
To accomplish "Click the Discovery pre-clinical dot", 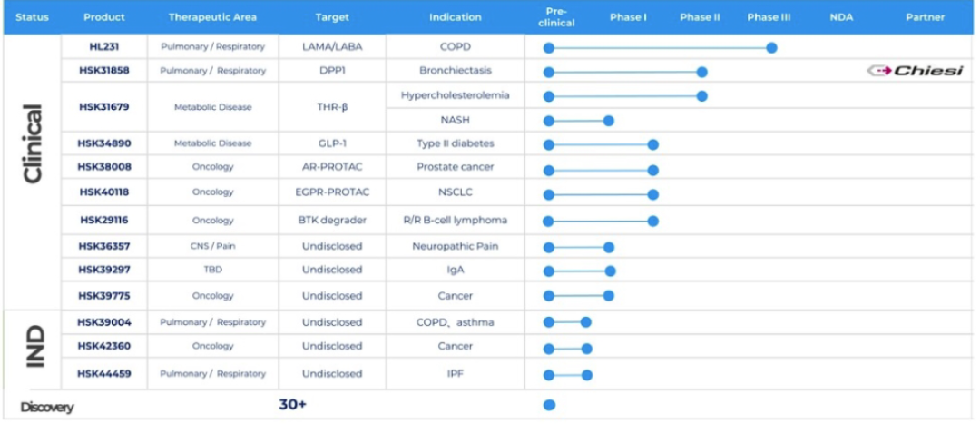I will tap(549, 405).
